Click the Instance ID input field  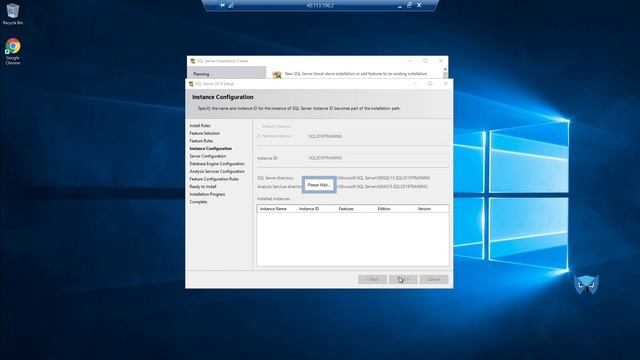tap(378, 158)
